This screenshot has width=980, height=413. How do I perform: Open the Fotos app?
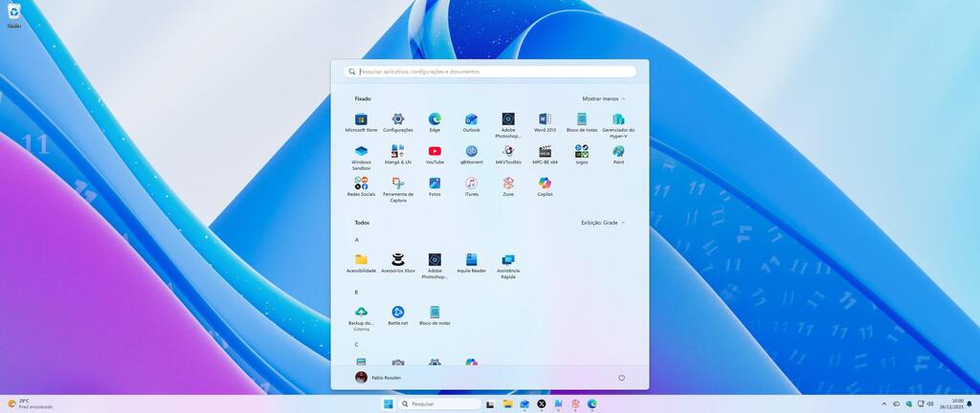(435, 187)
